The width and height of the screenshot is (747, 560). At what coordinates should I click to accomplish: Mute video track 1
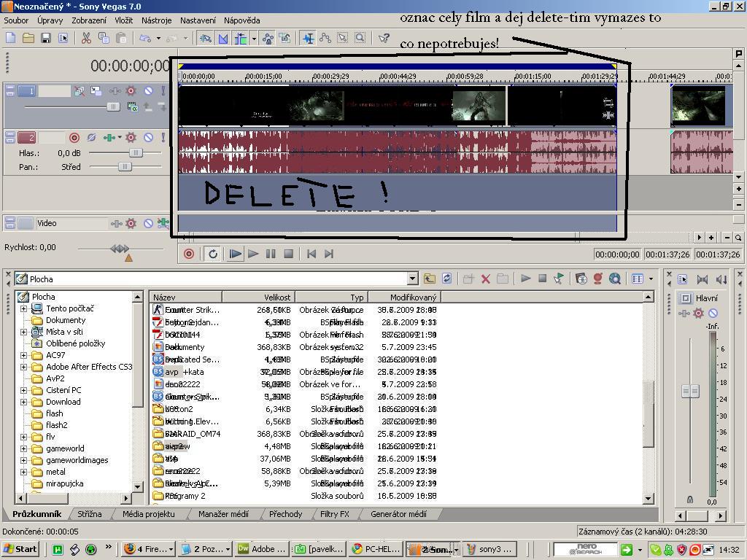(x=148, y=91)
